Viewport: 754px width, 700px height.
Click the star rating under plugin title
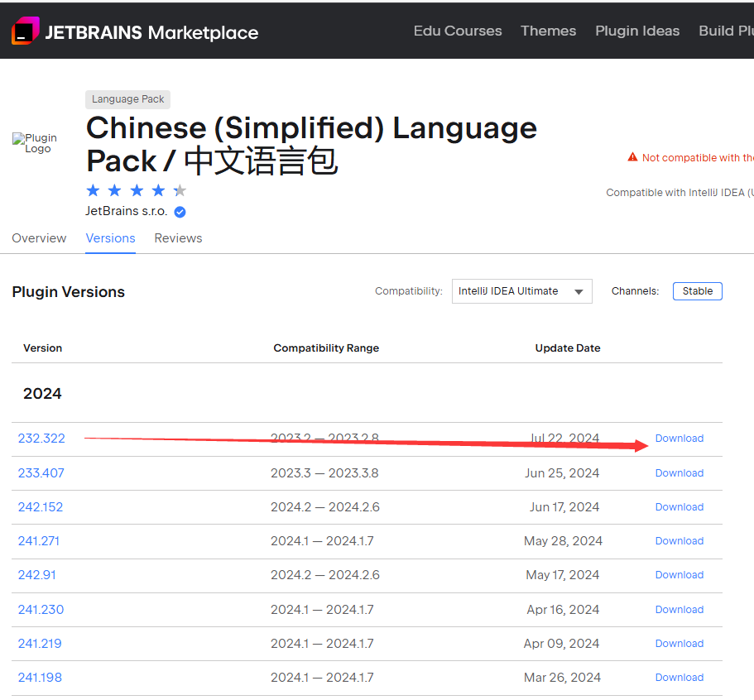[x=136, y=191]
